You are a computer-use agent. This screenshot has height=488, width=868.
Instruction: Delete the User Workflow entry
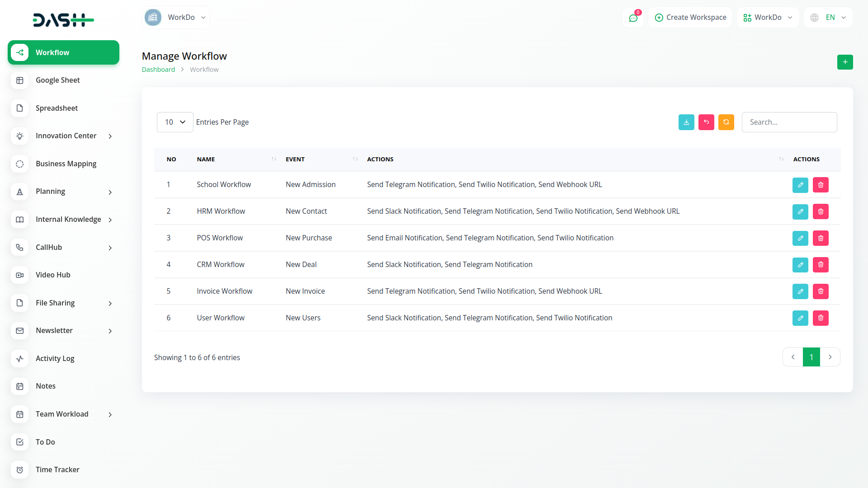(x=821, y=318)
